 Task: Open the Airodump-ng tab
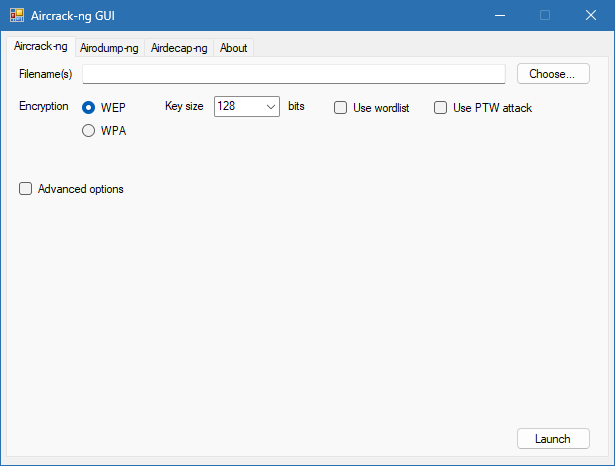109,48
